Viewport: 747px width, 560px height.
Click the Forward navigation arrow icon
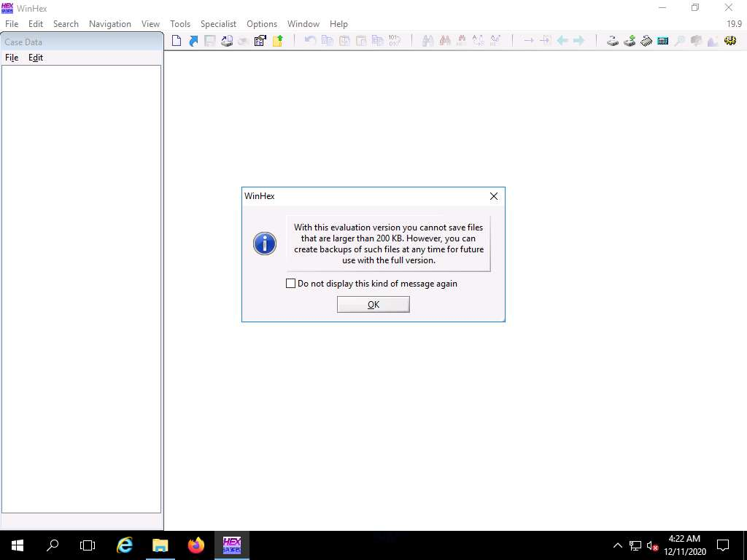(578, 41)
